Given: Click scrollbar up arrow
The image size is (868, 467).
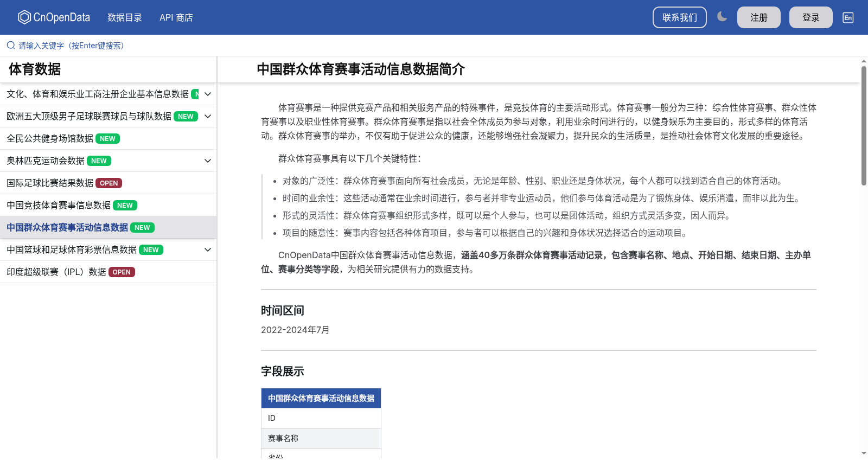Looking at the screenshot, I should pos(864,61).
